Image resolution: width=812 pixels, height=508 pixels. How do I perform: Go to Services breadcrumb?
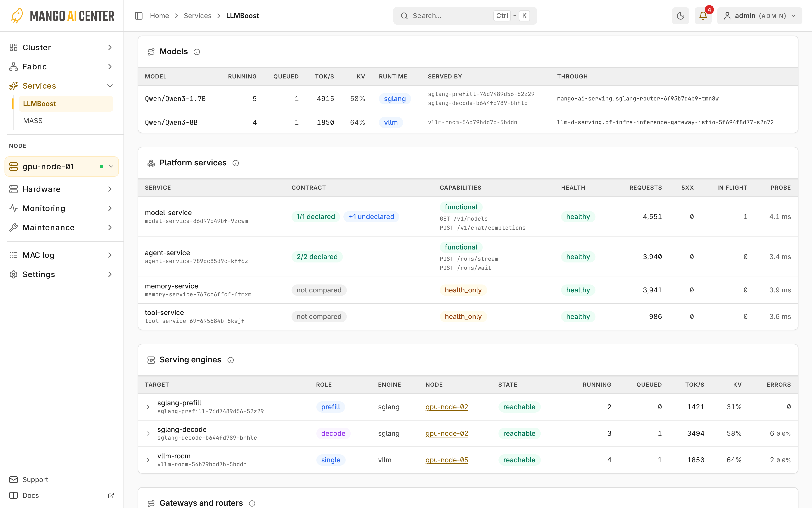(x=197, y=16)
